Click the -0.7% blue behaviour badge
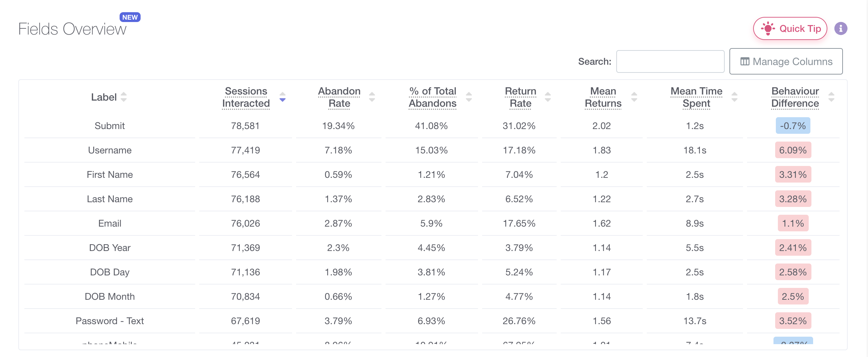Screen dimensions: 868x357 tap(793, 126)
